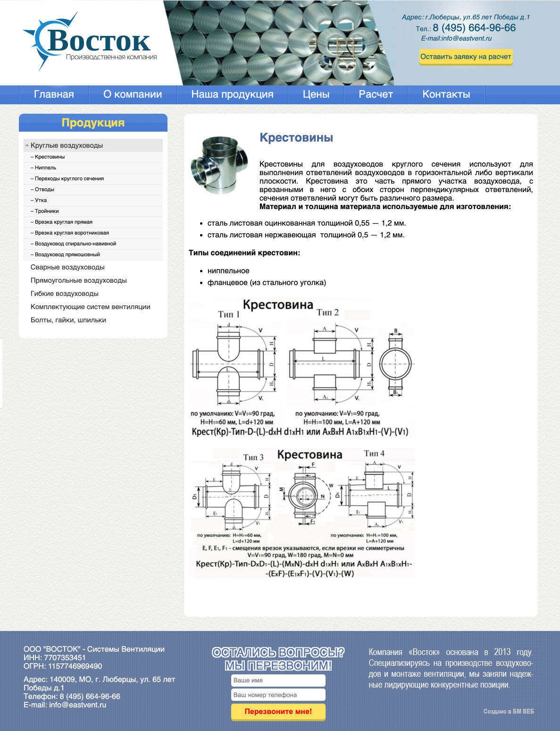Select the Контакты menu item
This screenshot has width=560, height=731.
[446, 94]
